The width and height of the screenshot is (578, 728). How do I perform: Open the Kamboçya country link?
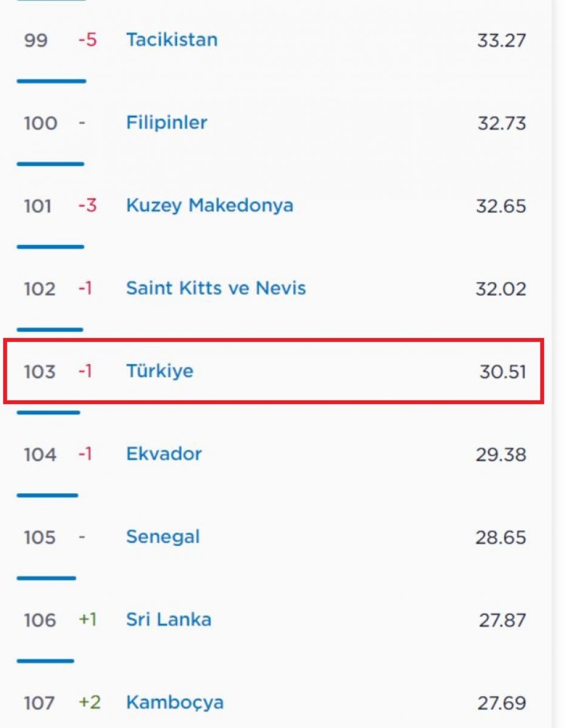175,703
